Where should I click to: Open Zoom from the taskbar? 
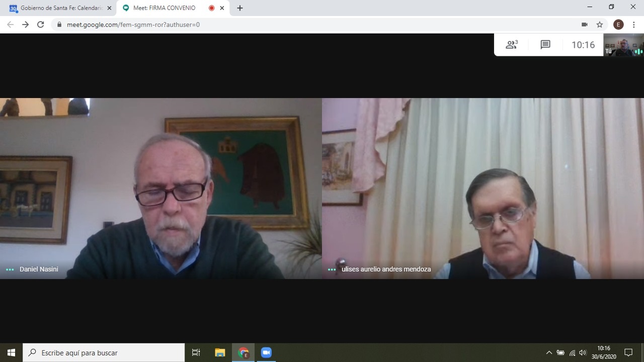[x=266, y=352]
